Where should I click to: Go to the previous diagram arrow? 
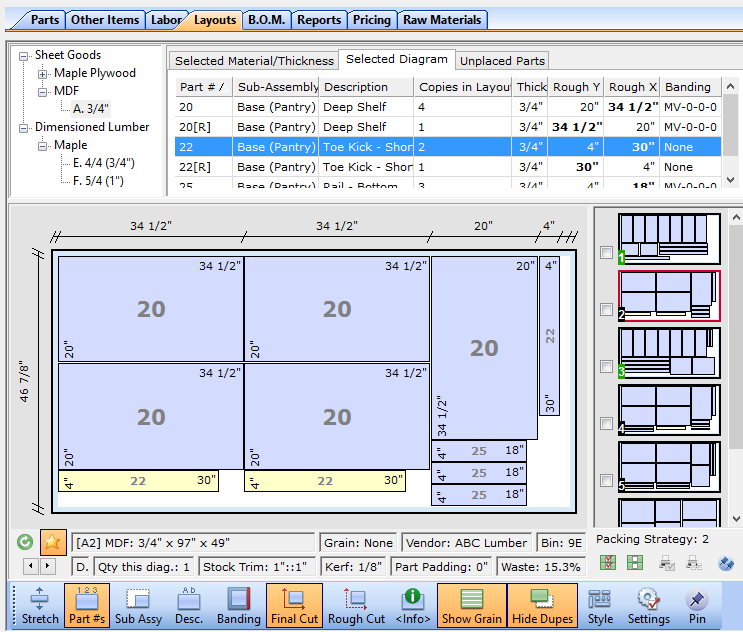[x=31, y=566]
